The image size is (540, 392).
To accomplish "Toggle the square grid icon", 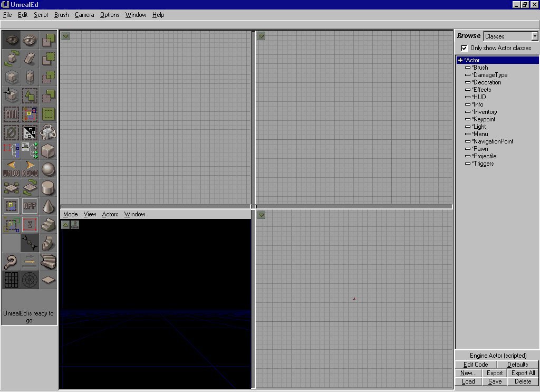I will click(12, 280).
